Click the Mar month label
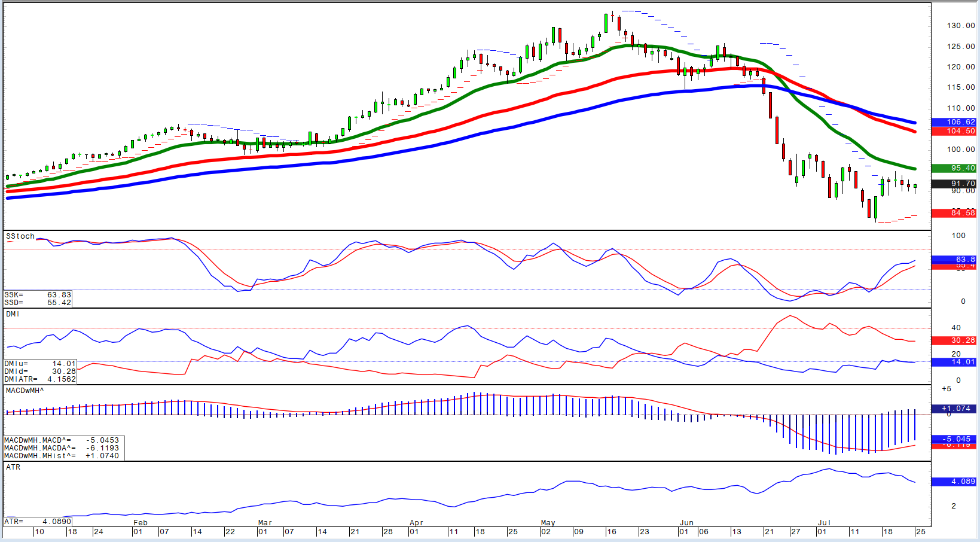980x542 pixels. 265,523
